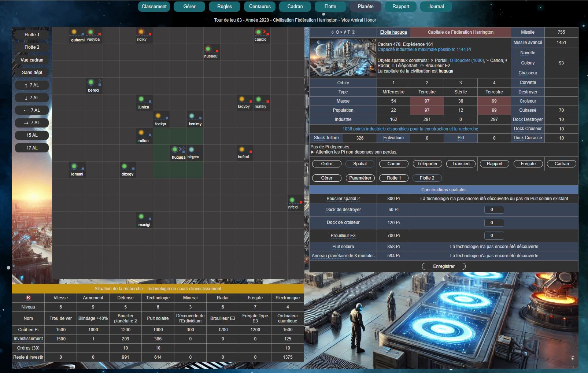The image size is (588, 373).
Task: Click the ridiky star icon
Action: click(141, 32)
